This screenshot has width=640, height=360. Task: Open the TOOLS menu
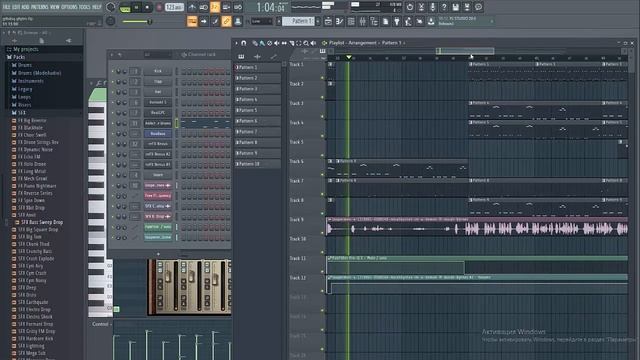click(x=84, y=7)
